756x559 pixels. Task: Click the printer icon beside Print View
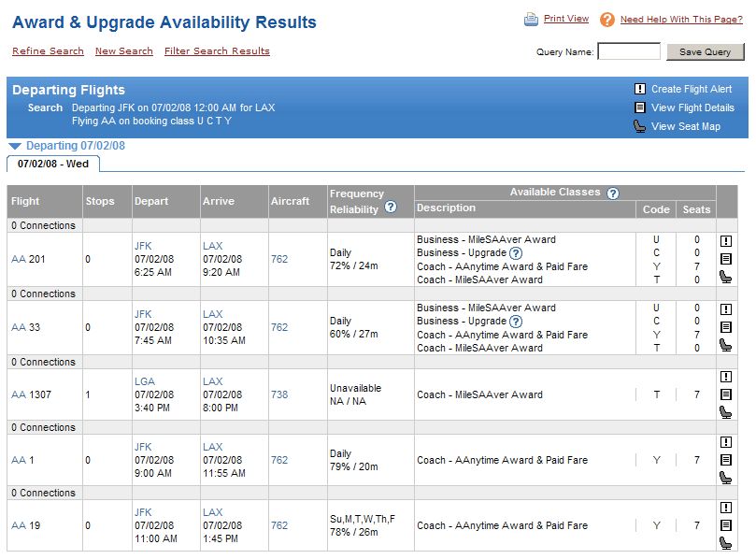pyautogui.click(x=531, y=20)
